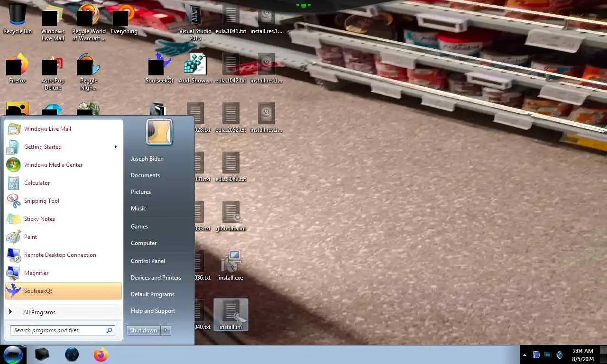Launch Snipping Tool from Start menu
Screen dimensions: 607x364
[x=64, y=201]
